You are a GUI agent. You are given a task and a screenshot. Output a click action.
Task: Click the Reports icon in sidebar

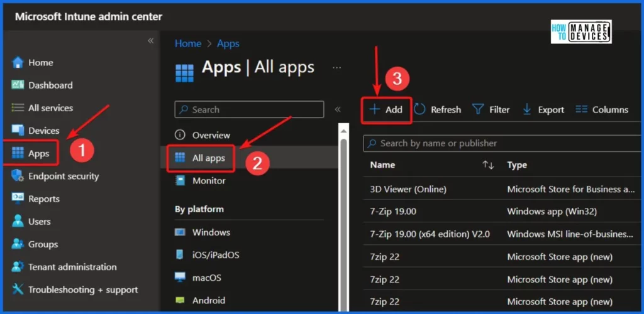point(18,199)
